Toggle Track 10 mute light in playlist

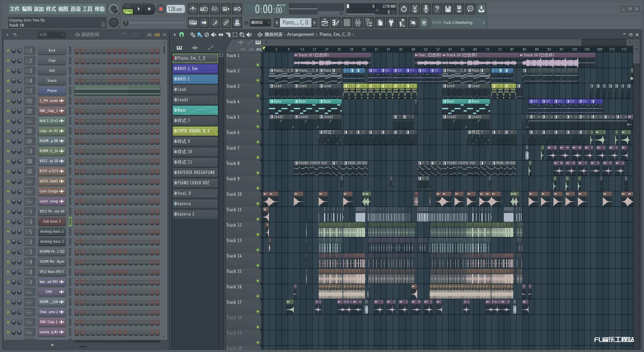[x=258, y=203]
